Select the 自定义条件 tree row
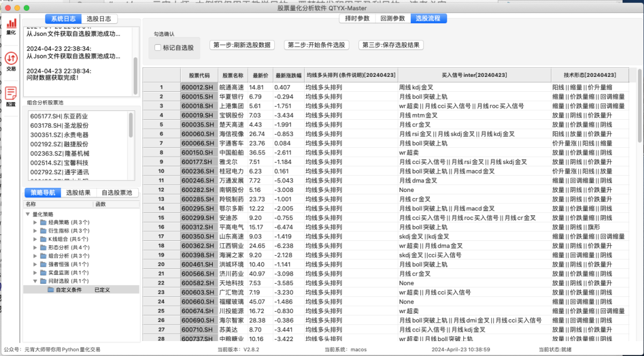This screenshot has width=644, height=356. point(81,290)
